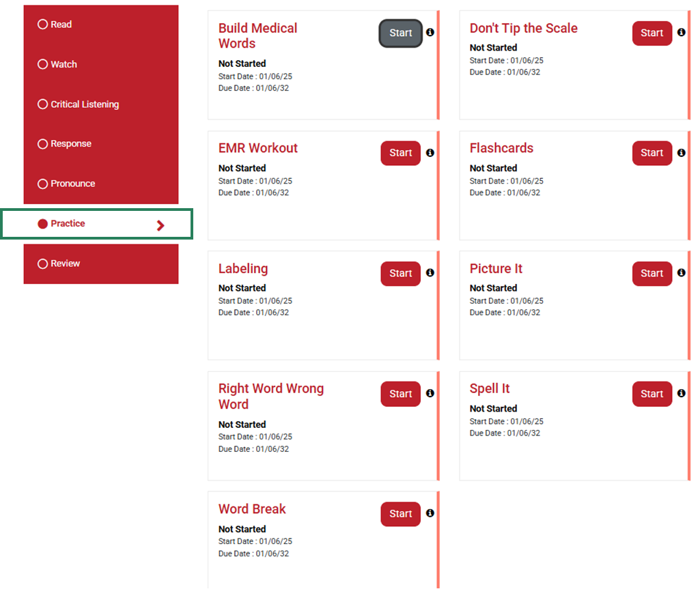Open info for Word Break activity
This screenshot has width=700, height=589.
430,513
